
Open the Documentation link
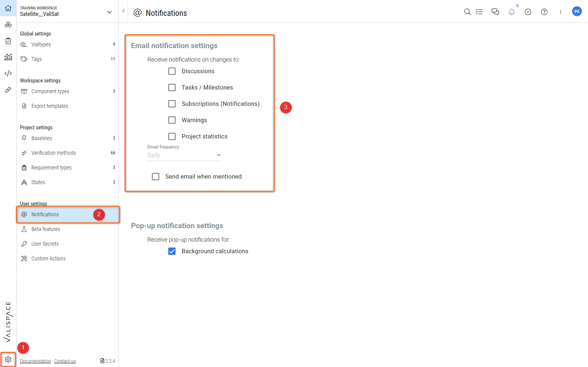[x=35, y=361]
